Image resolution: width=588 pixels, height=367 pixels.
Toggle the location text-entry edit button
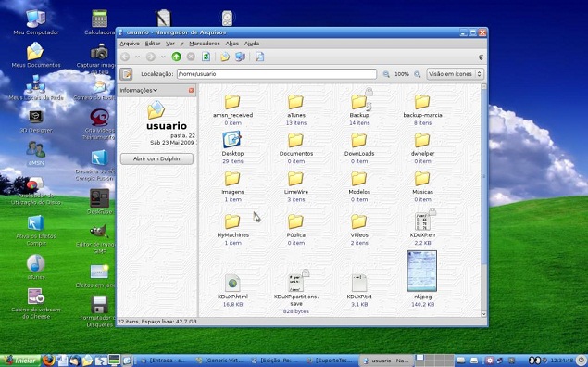click(x=126, y=74)
